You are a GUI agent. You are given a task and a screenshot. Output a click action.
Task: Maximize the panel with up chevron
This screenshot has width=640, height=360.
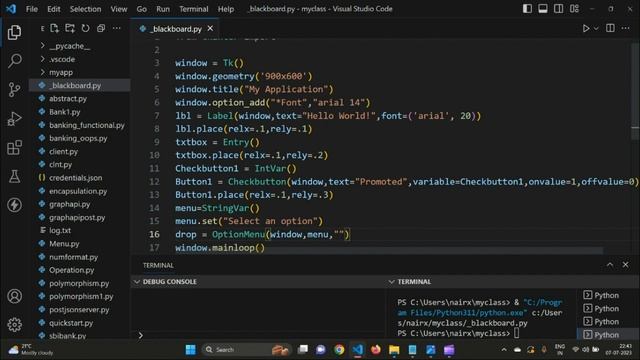[610, 265]
